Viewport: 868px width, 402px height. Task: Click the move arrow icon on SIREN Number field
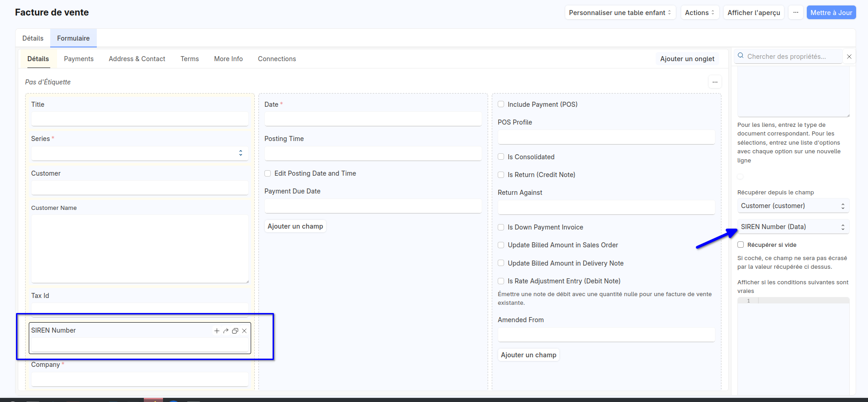tap(226, 331)
